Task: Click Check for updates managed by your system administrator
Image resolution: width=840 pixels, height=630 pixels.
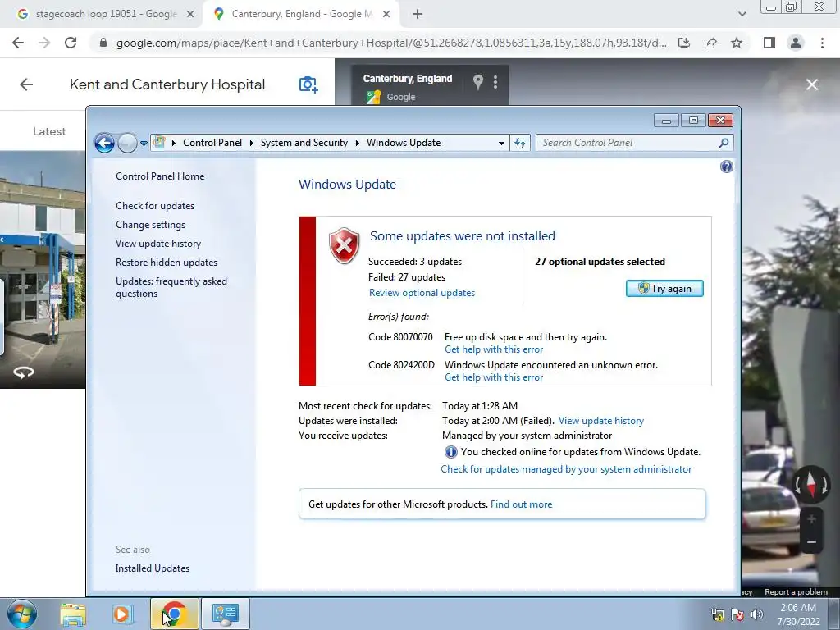Action: (x=566, y=468)
